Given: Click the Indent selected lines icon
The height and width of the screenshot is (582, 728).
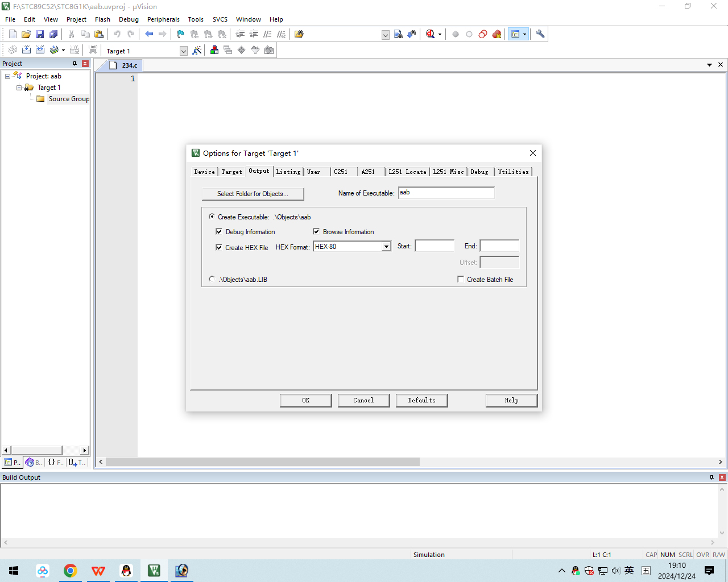Looking at the screenshot, I should pyautogui.click(x=241, y=34).
